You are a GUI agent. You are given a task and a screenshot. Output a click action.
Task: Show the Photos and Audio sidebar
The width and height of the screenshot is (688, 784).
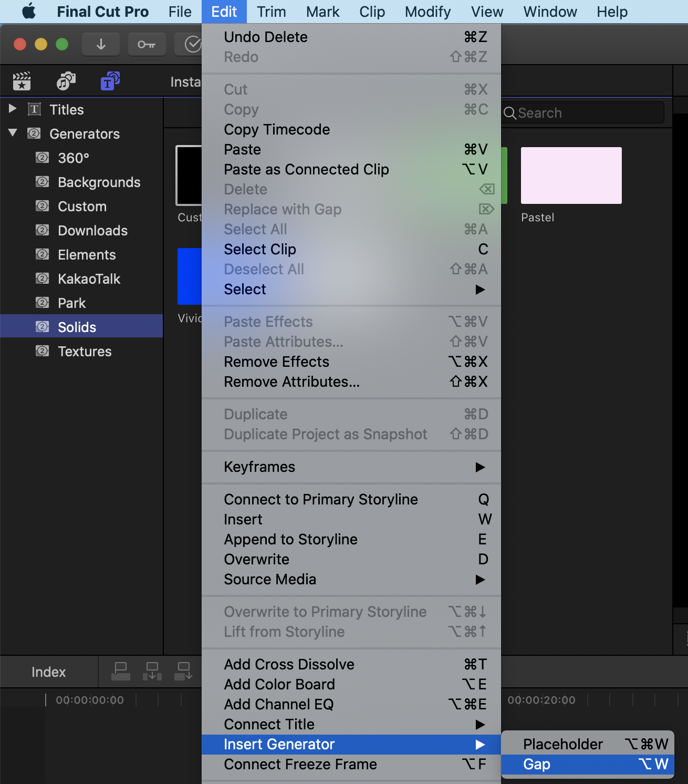coord(66,81)
